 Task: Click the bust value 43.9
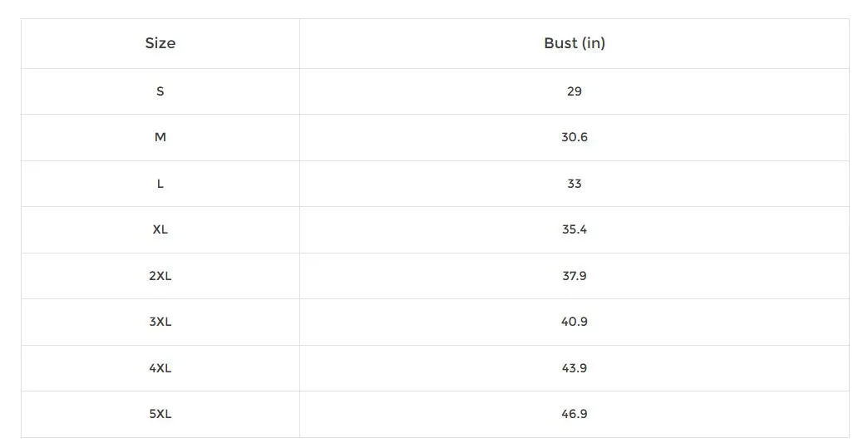coord(574,368)
